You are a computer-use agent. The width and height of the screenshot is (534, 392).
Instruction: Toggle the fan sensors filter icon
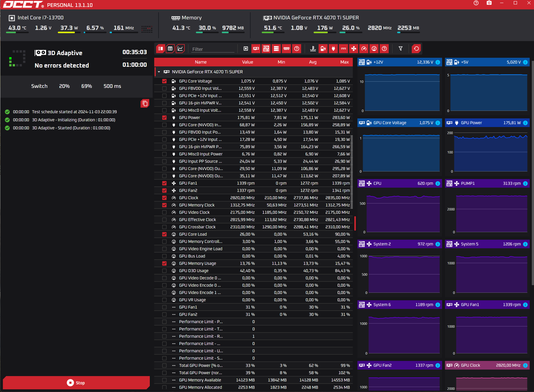click(354, 49)
